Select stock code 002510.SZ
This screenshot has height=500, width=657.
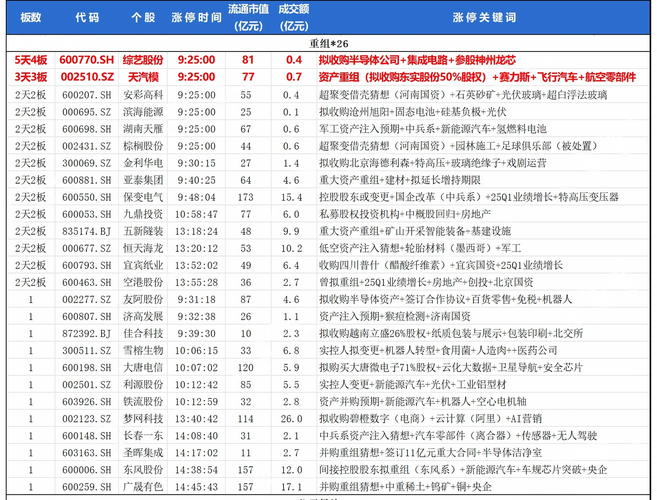tap(87, 77)
